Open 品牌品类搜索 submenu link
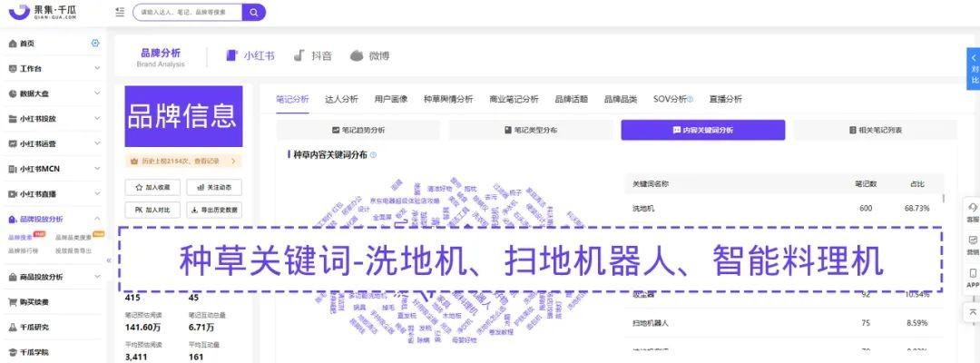The height and width of the screenshot is (363, 980). pos(73,238)
